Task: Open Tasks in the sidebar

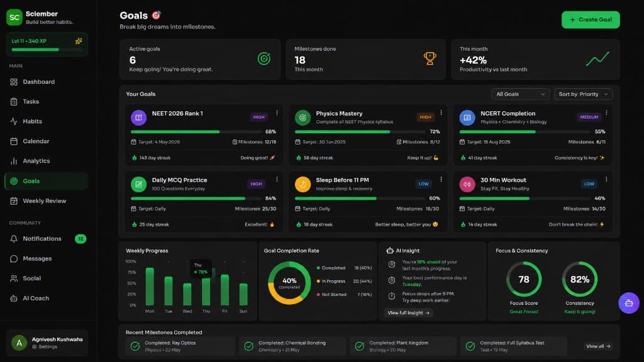Action: click(x=47, y=101)
